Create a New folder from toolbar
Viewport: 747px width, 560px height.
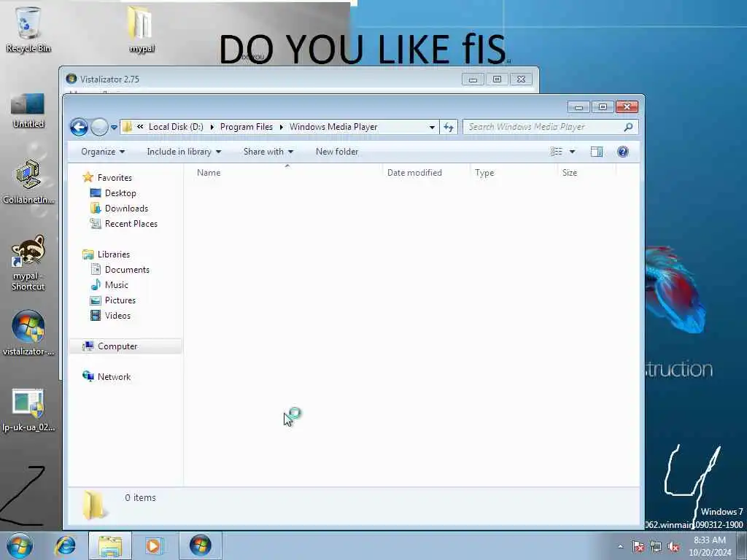pyautogui.click(x=337, y=152)
